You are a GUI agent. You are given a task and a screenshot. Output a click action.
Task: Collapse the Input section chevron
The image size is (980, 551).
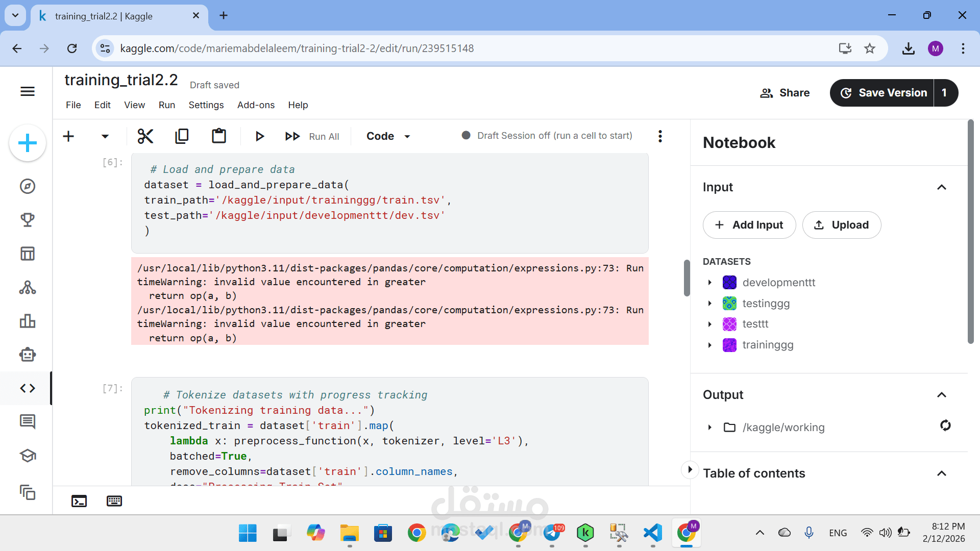pyautogui.click(x=942, y=187)
